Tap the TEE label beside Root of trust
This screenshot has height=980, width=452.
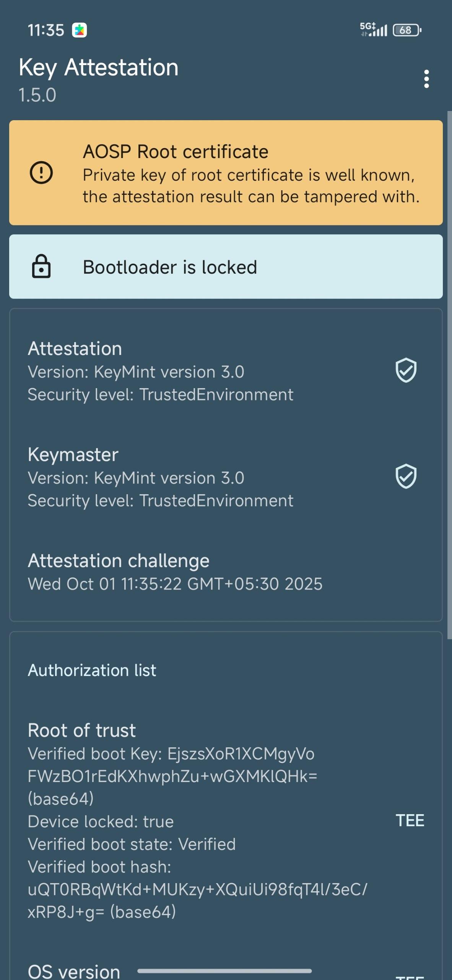coord(410,821)
